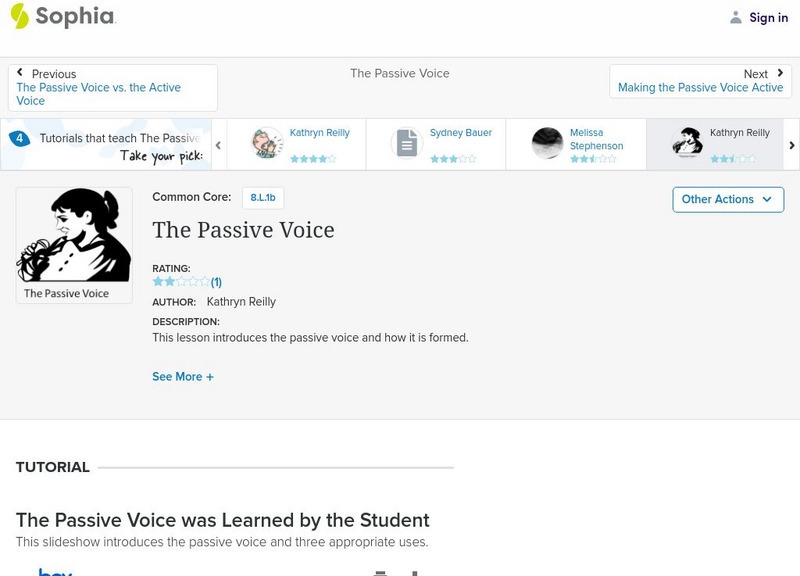Click the Sign in link

(768, 17)
